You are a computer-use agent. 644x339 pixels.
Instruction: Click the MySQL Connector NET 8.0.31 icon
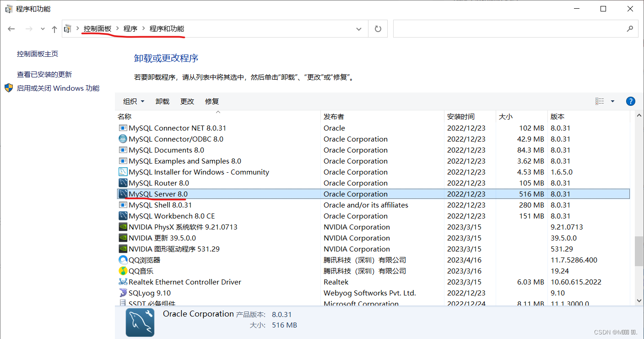(x=123, y=128)
